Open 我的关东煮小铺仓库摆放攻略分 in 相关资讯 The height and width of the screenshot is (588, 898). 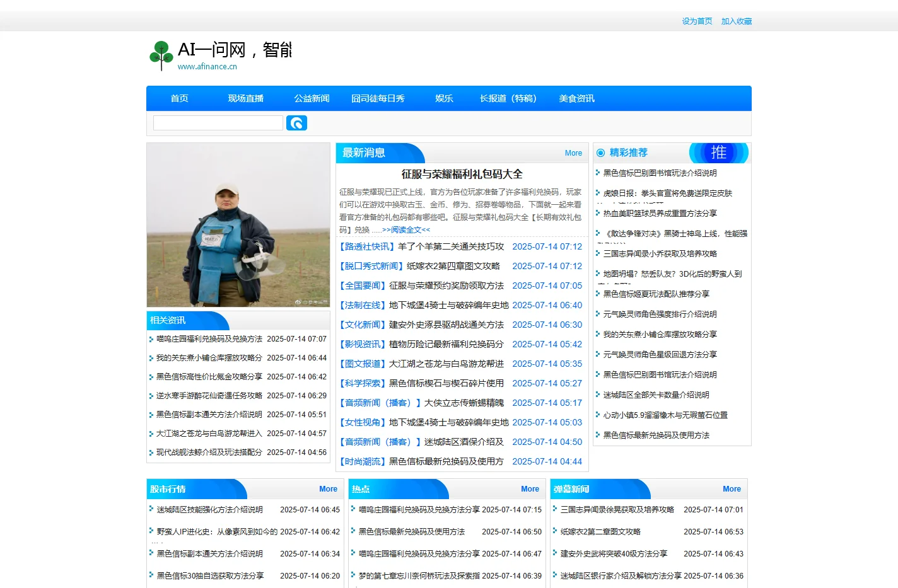pyautogui.click(x=209, y=358)
